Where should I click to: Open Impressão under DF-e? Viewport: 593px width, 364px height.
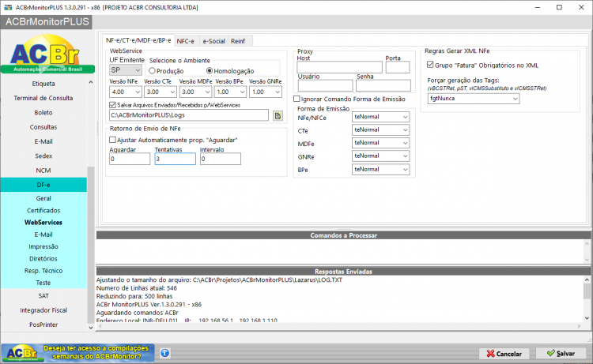pyautogui.click(x=43, y=246)
